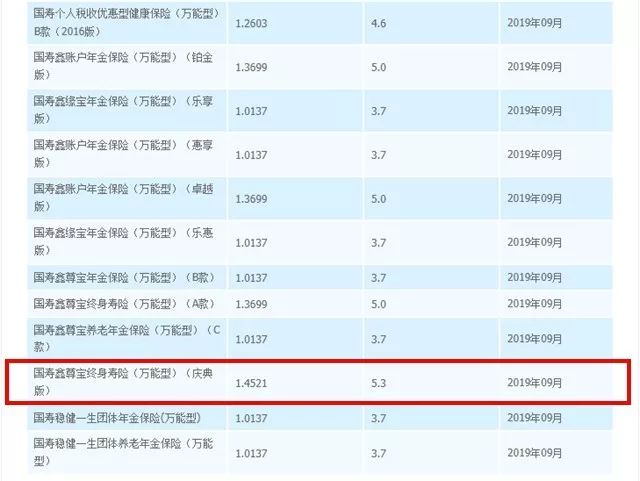
Task: Click 3.7 in the 团体养老年金保险 row
Action: pyautogui.click(x=378, y=454)
